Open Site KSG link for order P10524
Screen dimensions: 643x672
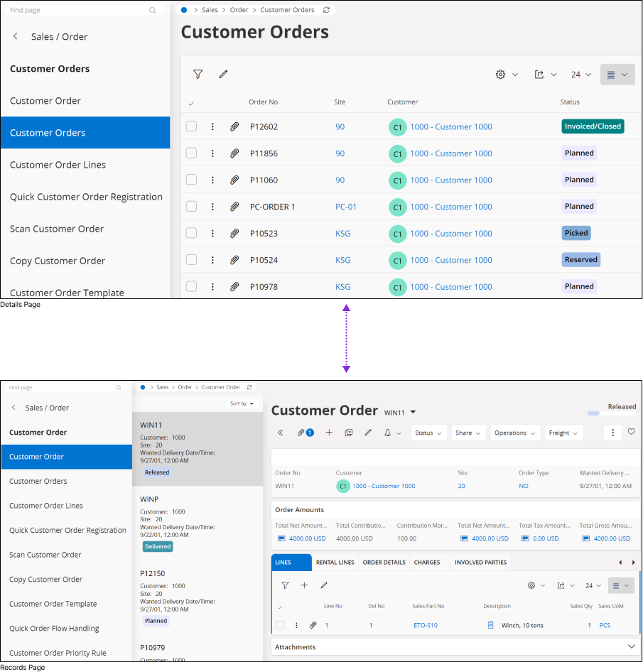tap(343, 260)
